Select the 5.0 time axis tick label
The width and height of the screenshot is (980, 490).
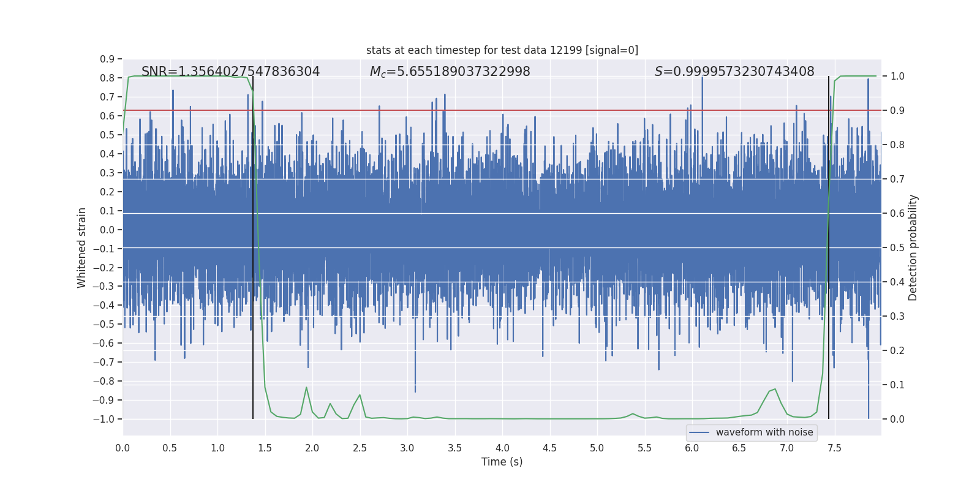tap(597, 448)
